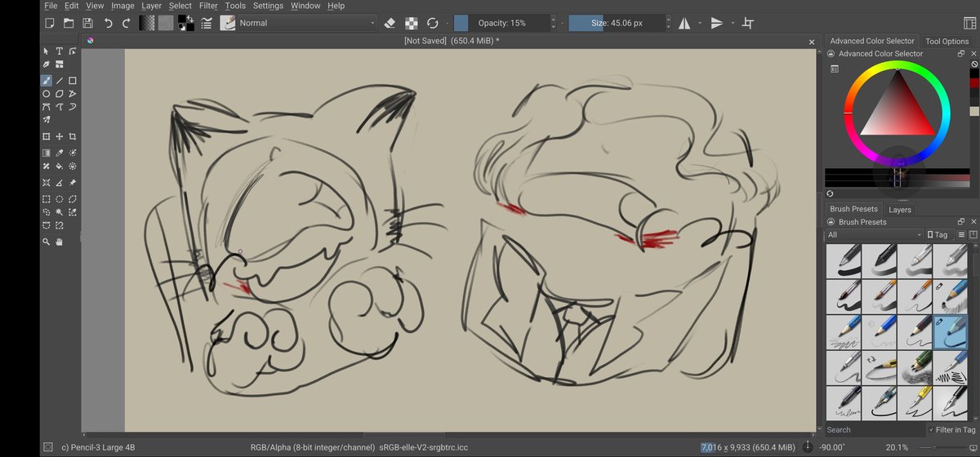Switch to the Layers tab
The height and width of the screenshot is (457, 980).
(x=899, y=210)
